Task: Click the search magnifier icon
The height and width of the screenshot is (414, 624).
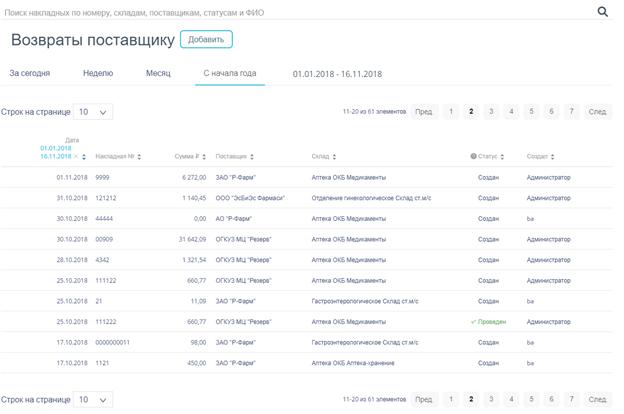Action: [603, 12]
